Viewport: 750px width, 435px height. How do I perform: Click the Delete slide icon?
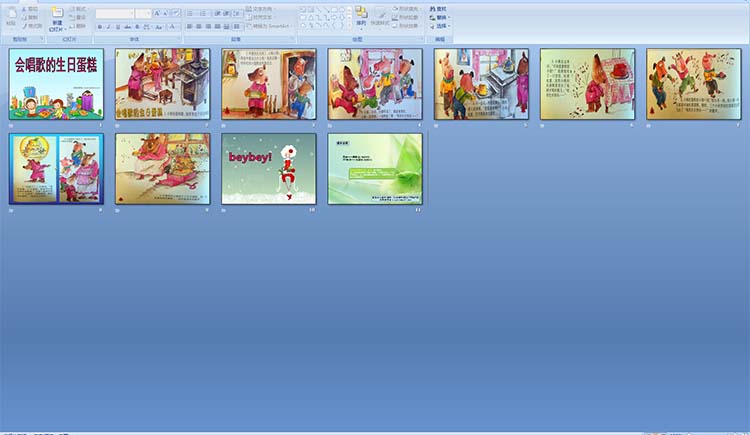pos(72,26)
